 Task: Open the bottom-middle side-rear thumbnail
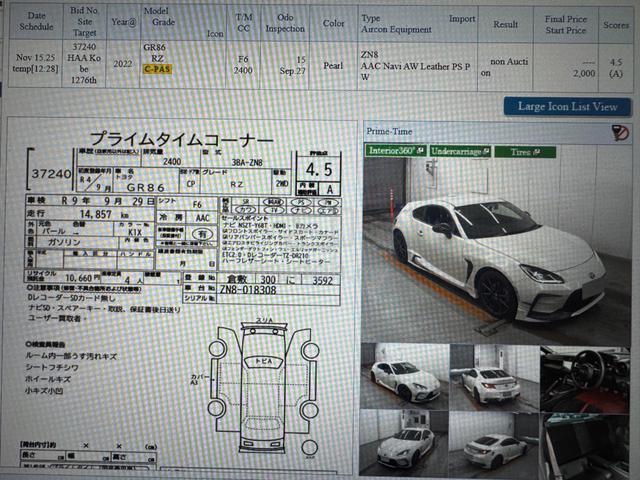pos(493,444)
